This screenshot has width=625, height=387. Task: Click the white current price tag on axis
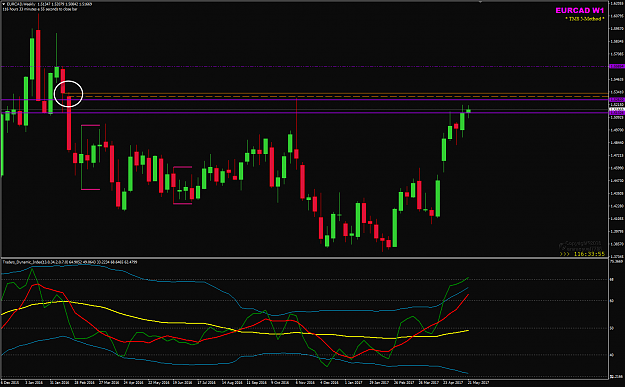[617, 109]
